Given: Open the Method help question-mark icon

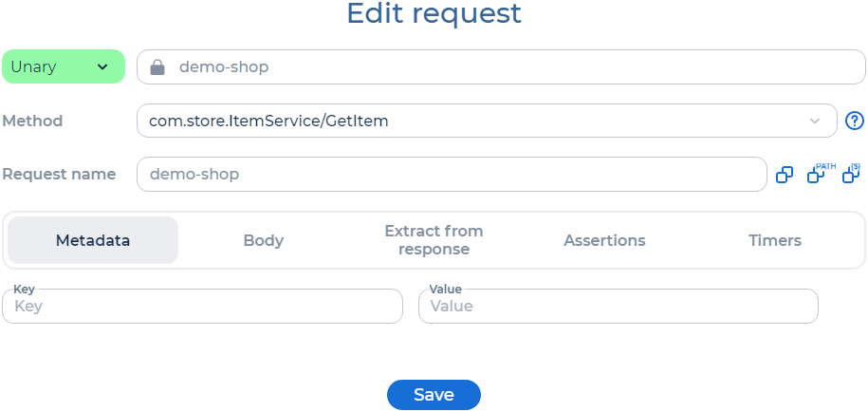Looking at the screenshot, I should point(855,121).
